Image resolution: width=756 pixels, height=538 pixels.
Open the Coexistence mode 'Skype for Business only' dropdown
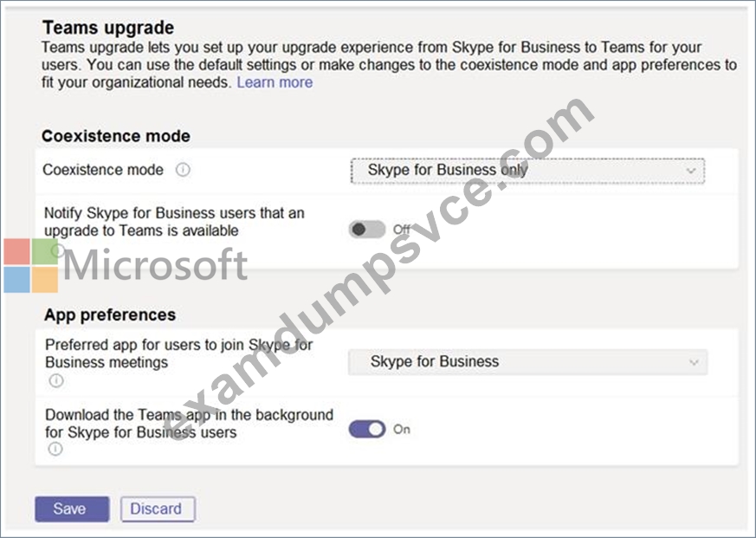click(x=528, y=171)
